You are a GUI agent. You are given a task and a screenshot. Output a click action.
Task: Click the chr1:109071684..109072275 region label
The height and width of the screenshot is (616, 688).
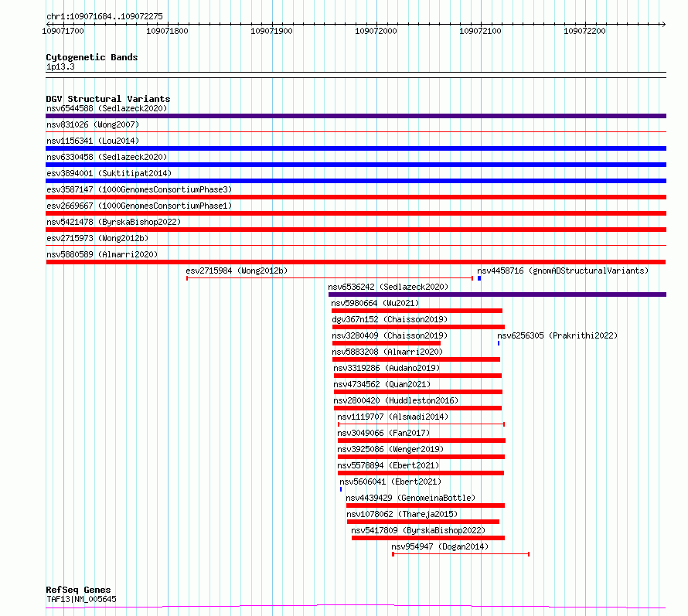coord(104,16)
